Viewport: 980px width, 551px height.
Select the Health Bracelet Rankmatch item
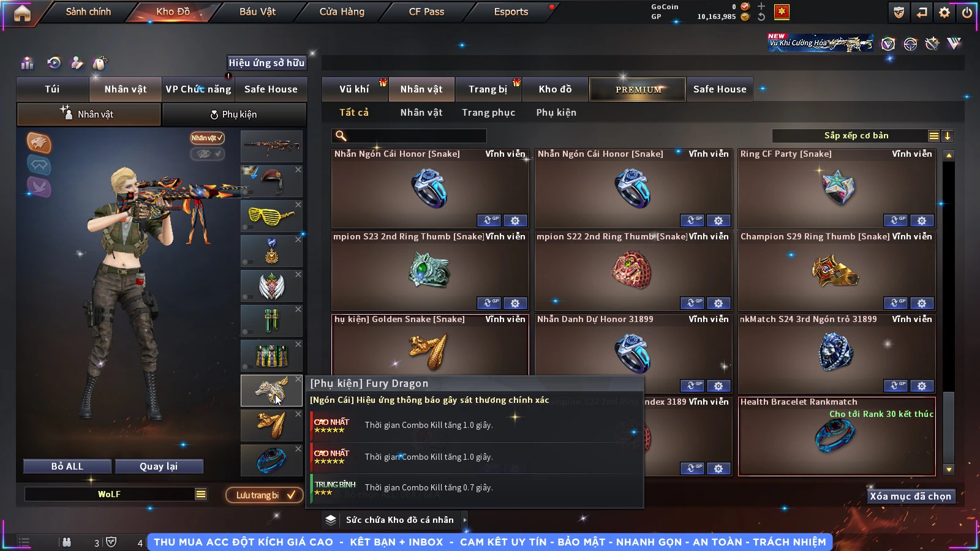[x=837, y=436]
